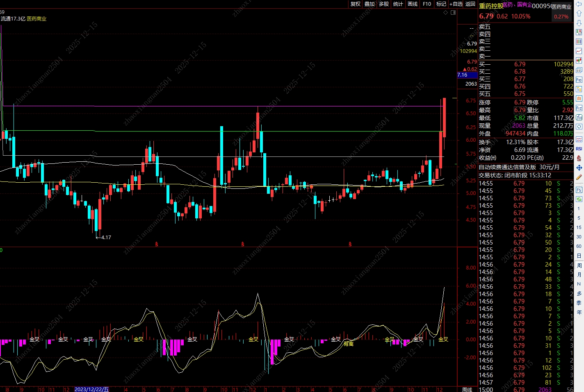
Task: Open the multi-window icon in sidebar
Action: 579,70
